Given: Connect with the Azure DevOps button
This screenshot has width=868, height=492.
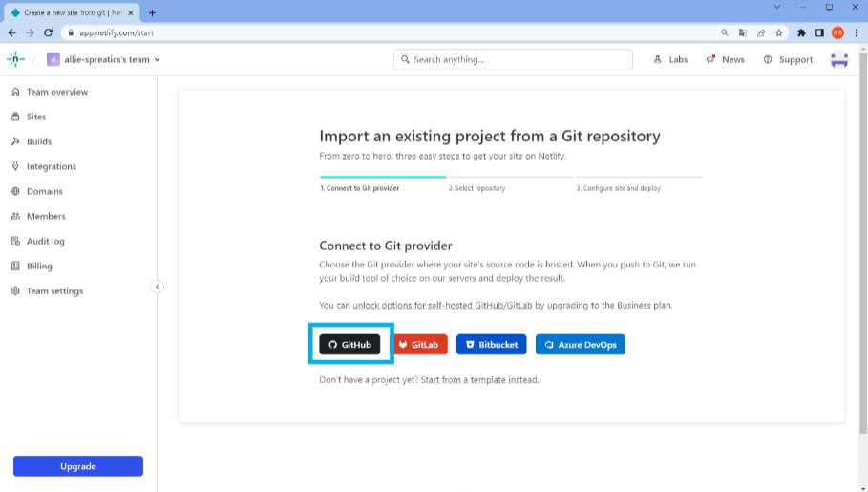Looking at the screenshot, I should pyautogui.click(x=581, y=345).
